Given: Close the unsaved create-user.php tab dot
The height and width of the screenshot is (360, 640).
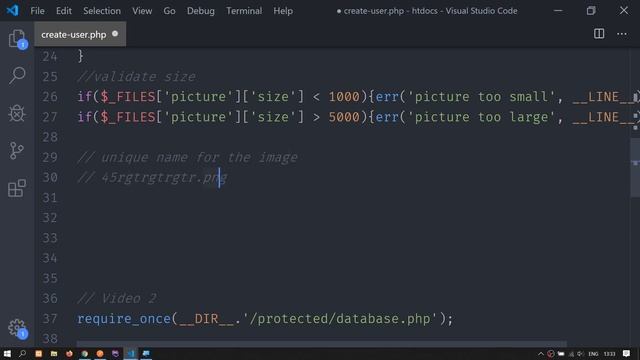Looking at the screenshot, I should (115, 34).
